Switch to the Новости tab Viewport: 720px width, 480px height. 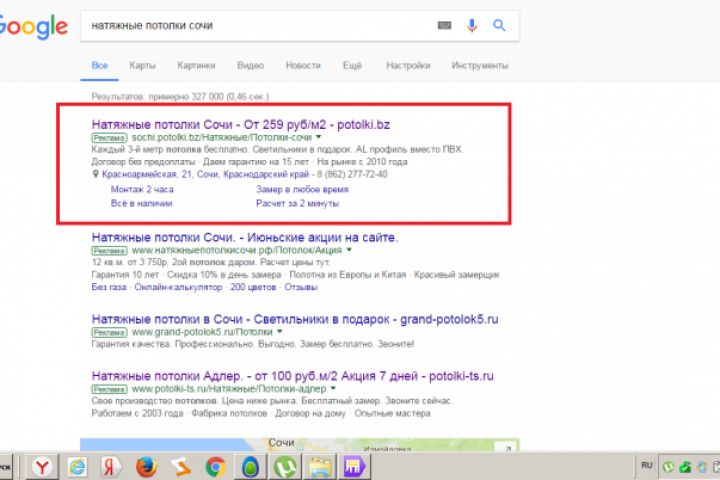pos(303,65)
